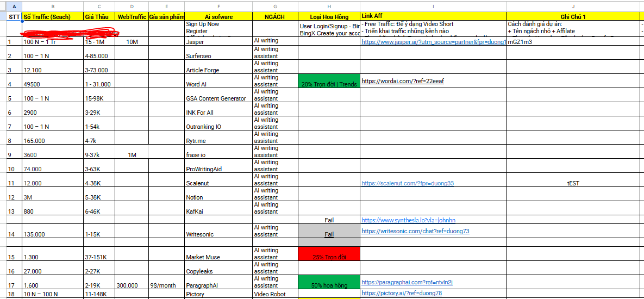Click the '11-148K' bid cell
Screen dimensions: 644x299
click(99, 293)
